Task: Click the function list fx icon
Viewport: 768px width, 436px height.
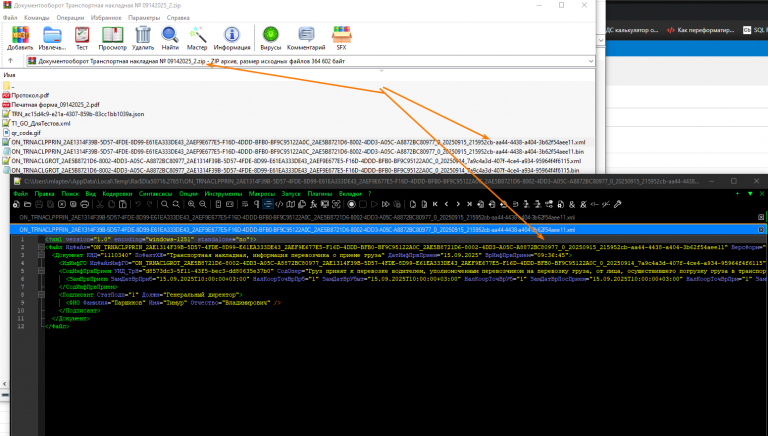Action: pos(313,204)
